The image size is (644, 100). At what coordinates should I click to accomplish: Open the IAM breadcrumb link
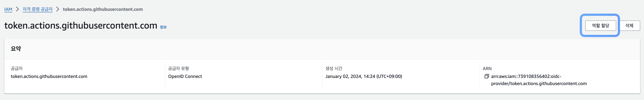click(x=8, y=9)
